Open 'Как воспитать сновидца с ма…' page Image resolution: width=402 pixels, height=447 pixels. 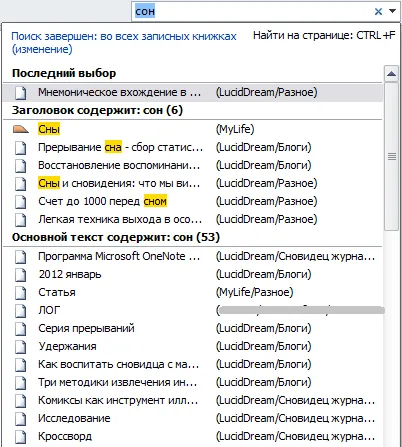point(193,364)
